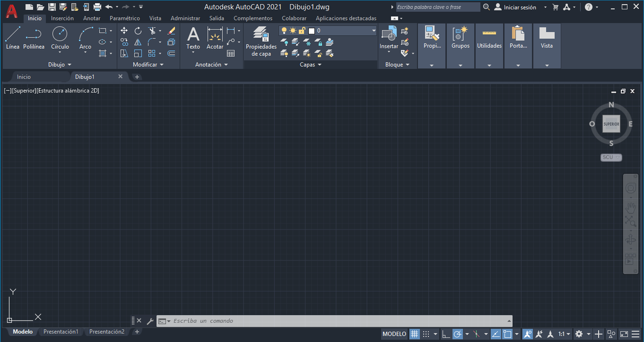Expand the Modificar panel
Viewport: 644px width, 342px height.
(148, 65)
